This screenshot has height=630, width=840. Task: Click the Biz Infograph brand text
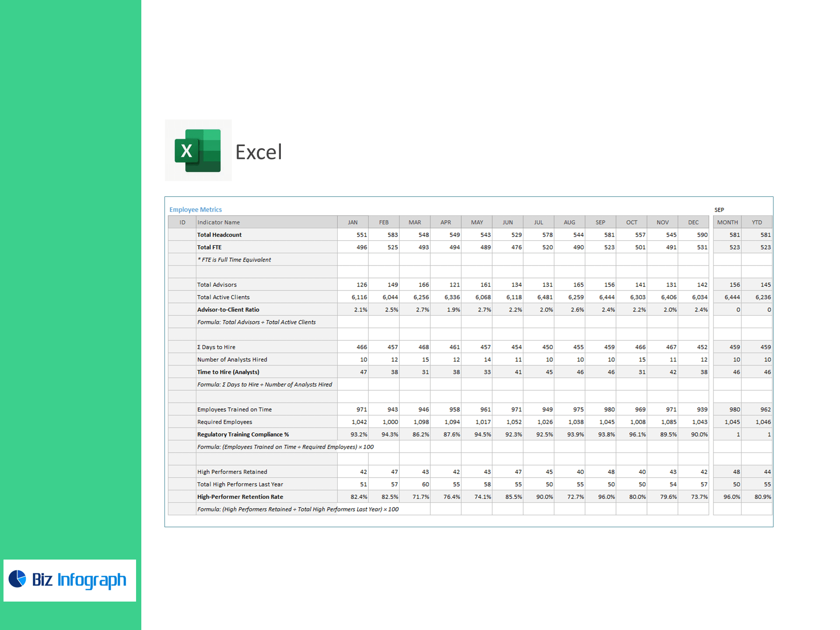79,580
